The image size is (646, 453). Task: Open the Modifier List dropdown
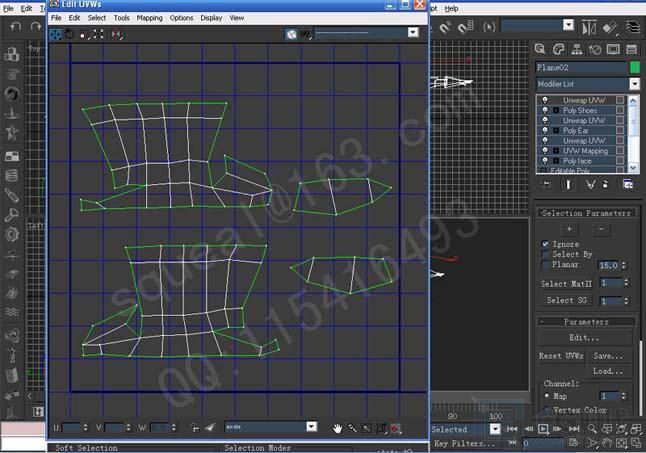[x=634, y=84]
